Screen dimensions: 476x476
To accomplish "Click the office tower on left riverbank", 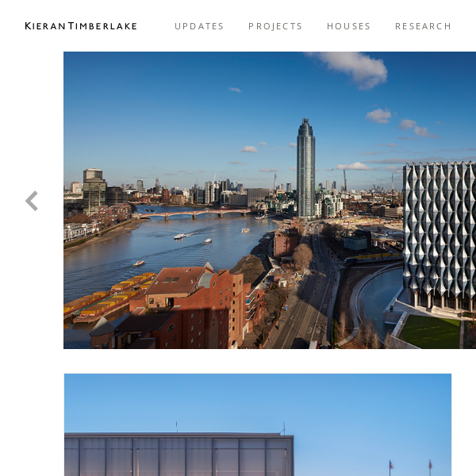I will (94, 191).
